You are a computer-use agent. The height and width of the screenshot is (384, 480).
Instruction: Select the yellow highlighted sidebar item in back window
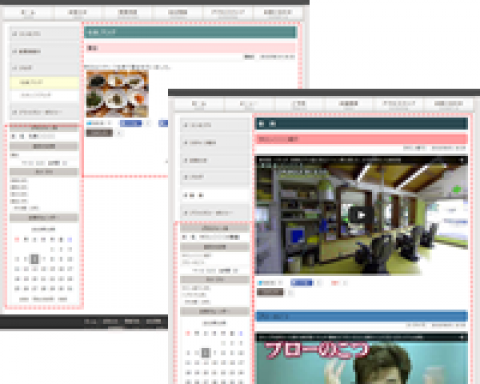coord(44,82)
